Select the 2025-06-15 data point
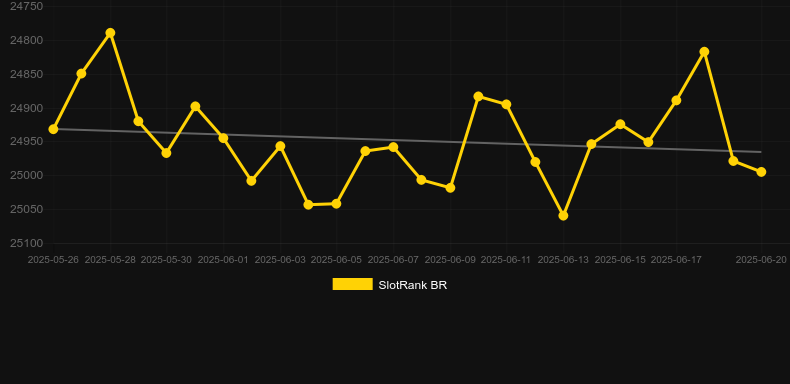The width and height of the screenshot is (790, 384). click(x=620, y=124)
